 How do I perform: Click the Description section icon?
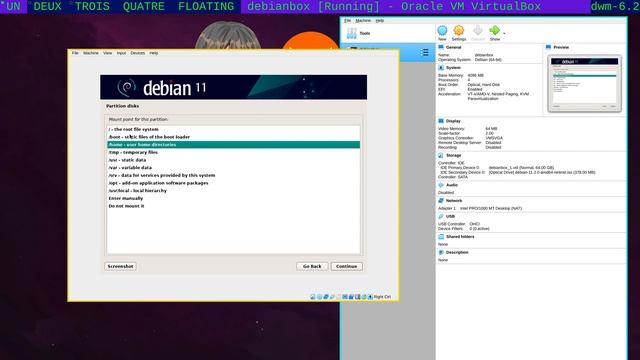click(441, 253)
